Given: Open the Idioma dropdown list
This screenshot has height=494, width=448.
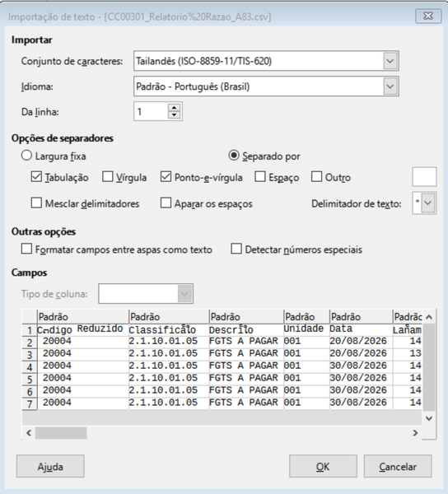Looking at the screenshot, I should click(390, 86).
